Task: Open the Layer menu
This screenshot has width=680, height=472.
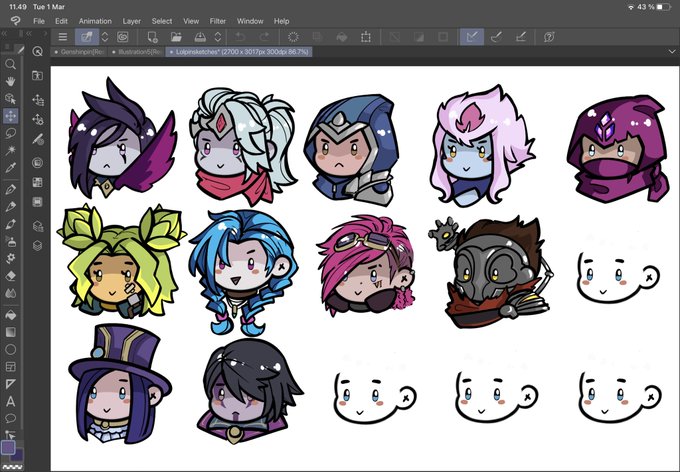Action: [131, 21]
